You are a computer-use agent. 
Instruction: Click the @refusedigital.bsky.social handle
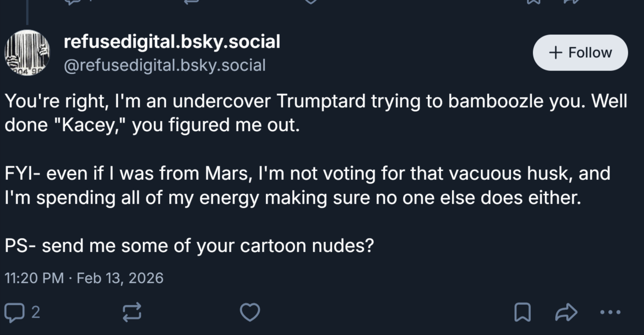tap(165, 65)
